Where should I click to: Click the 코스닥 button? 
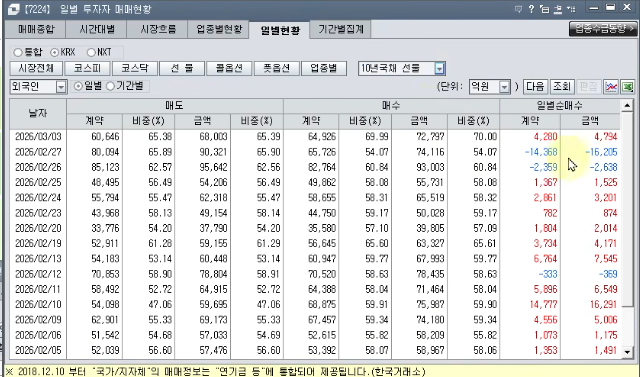click(x=135, y=68)
